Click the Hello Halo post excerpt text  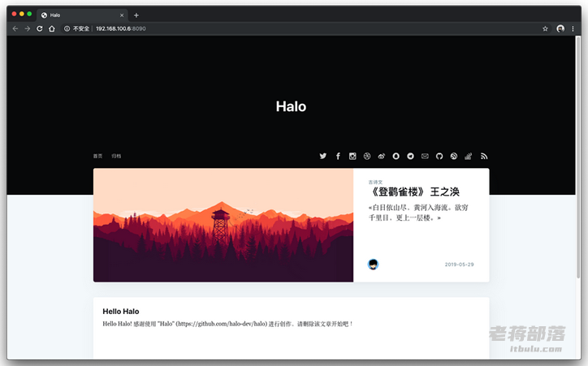coord(228,324)
